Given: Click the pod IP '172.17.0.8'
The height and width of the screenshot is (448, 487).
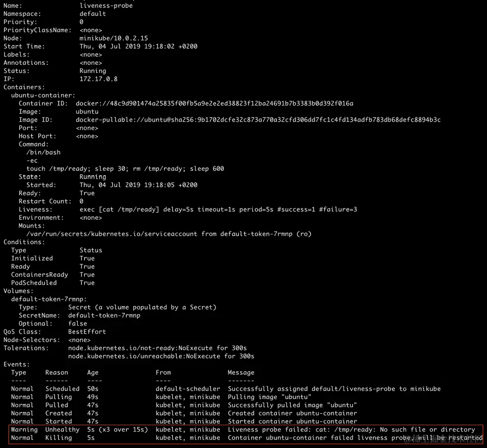Looking at the screenshot, I should pyautogui.click(x=99, y=79).
